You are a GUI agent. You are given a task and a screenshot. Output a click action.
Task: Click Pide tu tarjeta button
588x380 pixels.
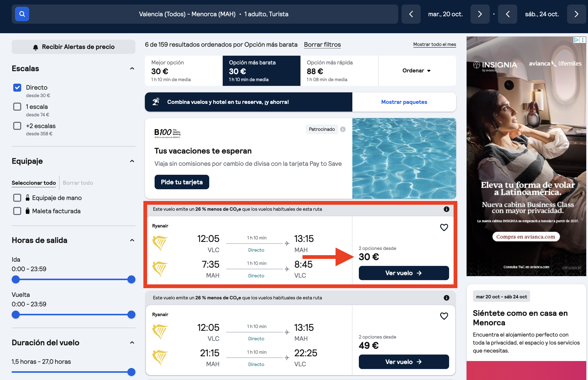[x=182, y=182]
